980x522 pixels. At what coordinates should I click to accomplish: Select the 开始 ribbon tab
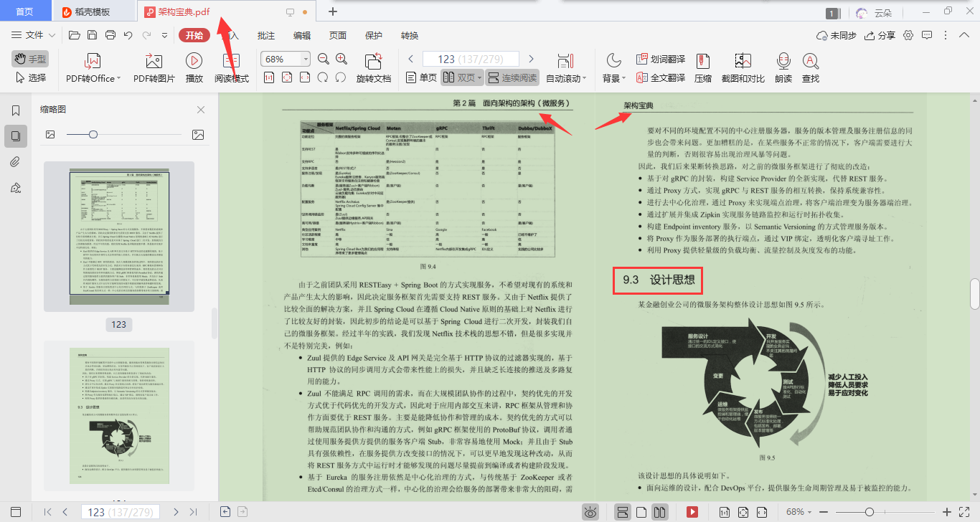click(x=194, y=35)
